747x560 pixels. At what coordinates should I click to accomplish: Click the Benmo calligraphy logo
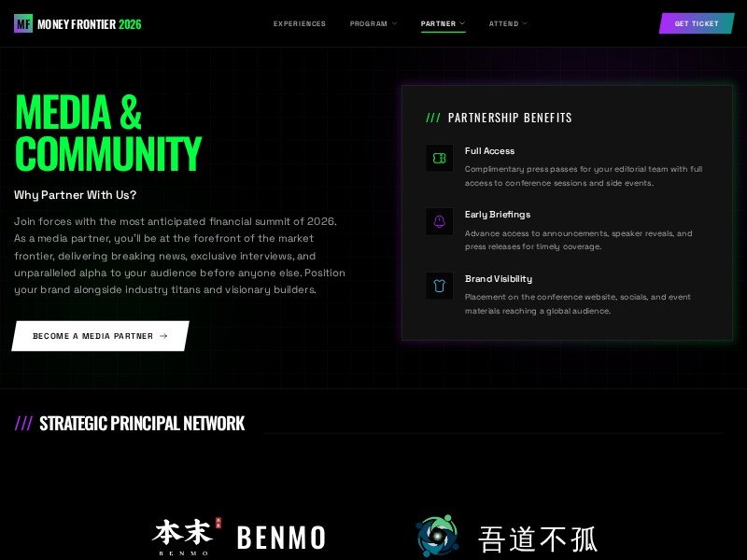(186, 537)
